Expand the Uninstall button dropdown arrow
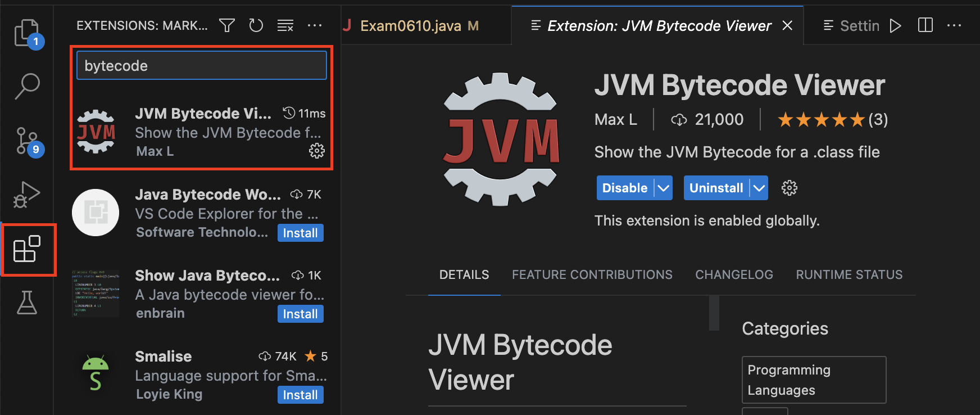The image size is (980, 415). pos(759,188)
